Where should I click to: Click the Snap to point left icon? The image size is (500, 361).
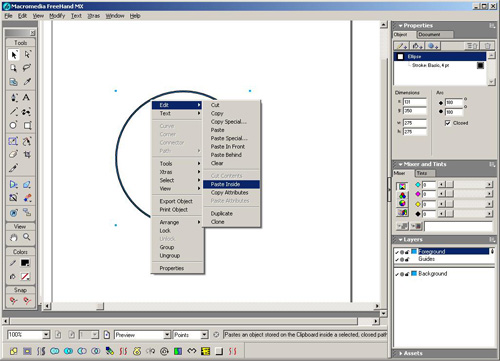[13, 301]
